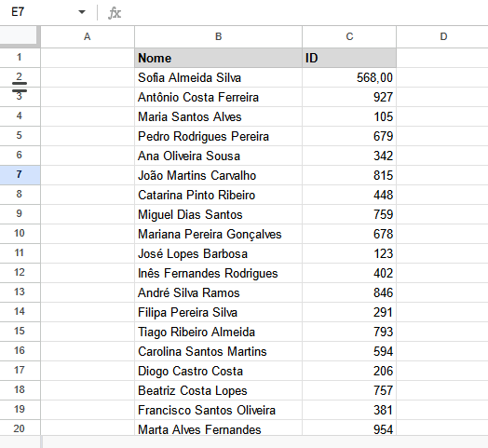The image size is (488, 448).
Task: Click the fx formula bar icon
Action: [115, 13]
